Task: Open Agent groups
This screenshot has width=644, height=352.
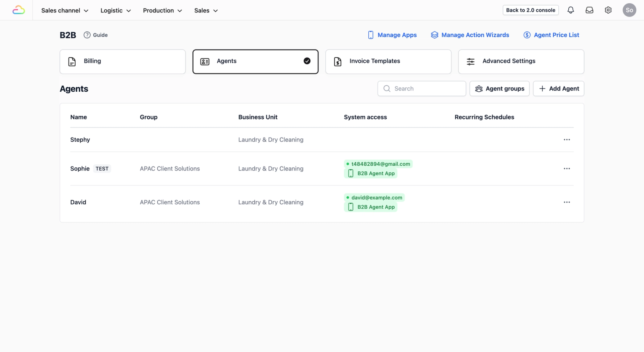Action: pos(500,89)
